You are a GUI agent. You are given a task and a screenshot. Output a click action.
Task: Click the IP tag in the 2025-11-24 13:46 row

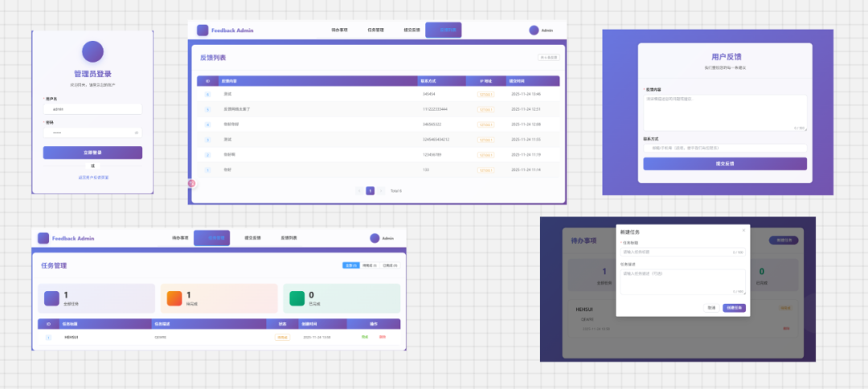[x=486, y=95]
